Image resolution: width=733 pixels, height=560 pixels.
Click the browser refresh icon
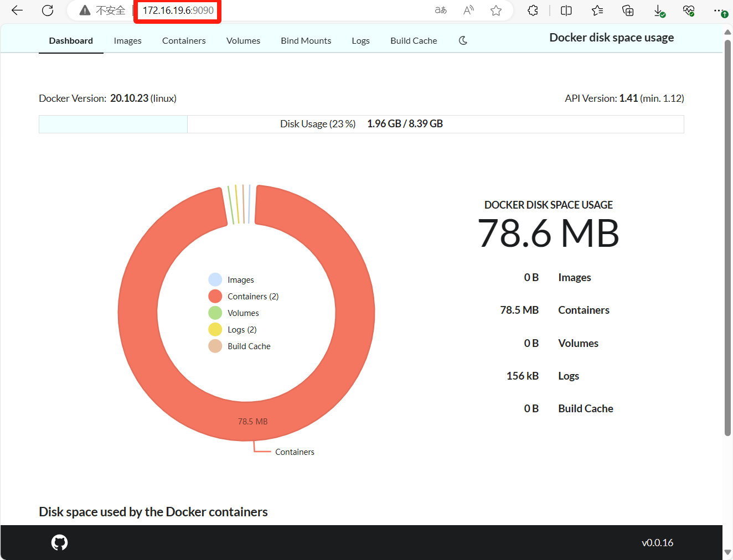click(48, 11)
